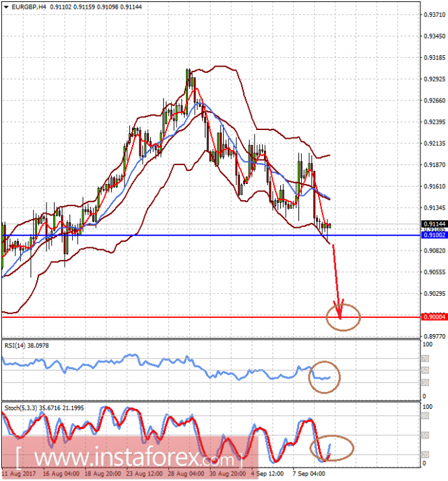Click the RSI 70 level marker
This screenshot has height=481, width=448.
425,358
